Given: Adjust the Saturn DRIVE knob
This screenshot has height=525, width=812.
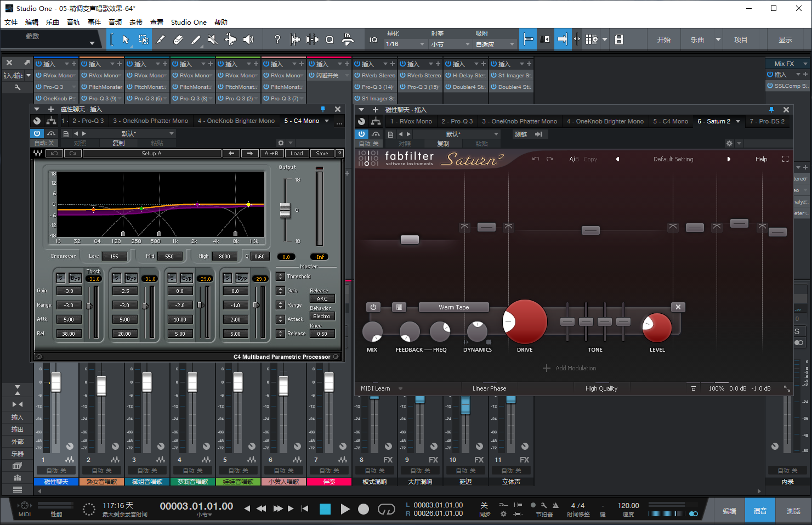Looking at the screenshot, I should (x=525, y=321).
